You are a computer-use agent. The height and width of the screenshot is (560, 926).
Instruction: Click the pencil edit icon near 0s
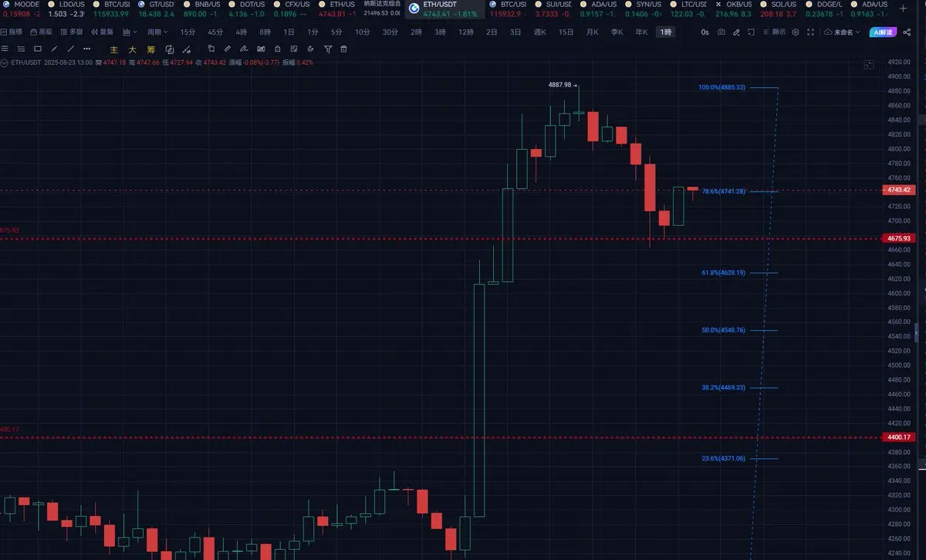point(736,32)
